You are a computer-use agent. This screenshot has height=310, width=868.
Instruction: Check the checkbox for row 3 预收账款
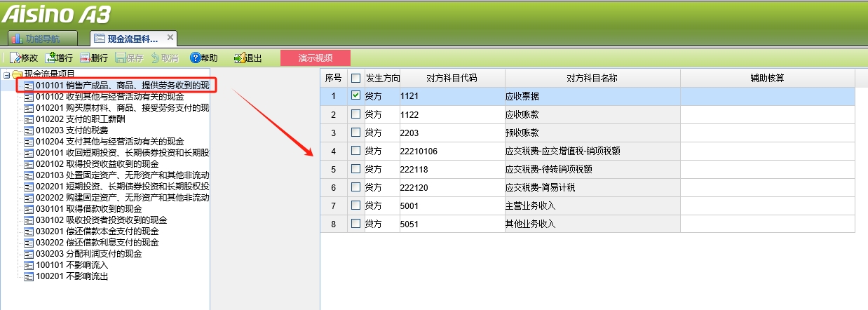click(x=356, y=132)
